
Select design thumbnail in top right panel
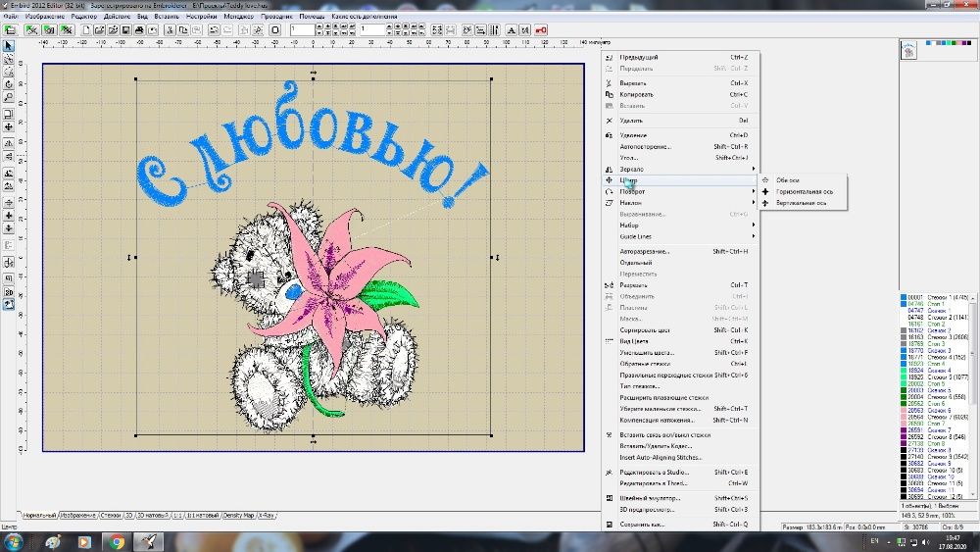[908, 49]
